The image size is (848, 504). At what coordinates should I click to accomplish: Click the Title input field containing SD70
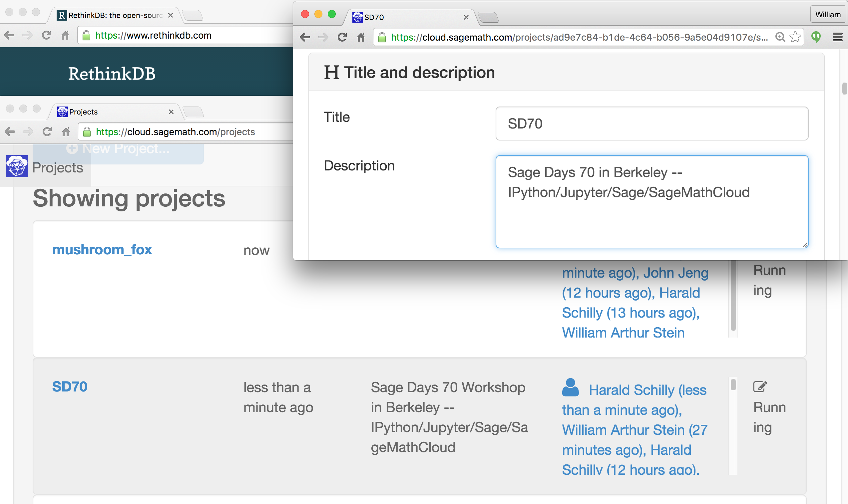tap(651, 124)
